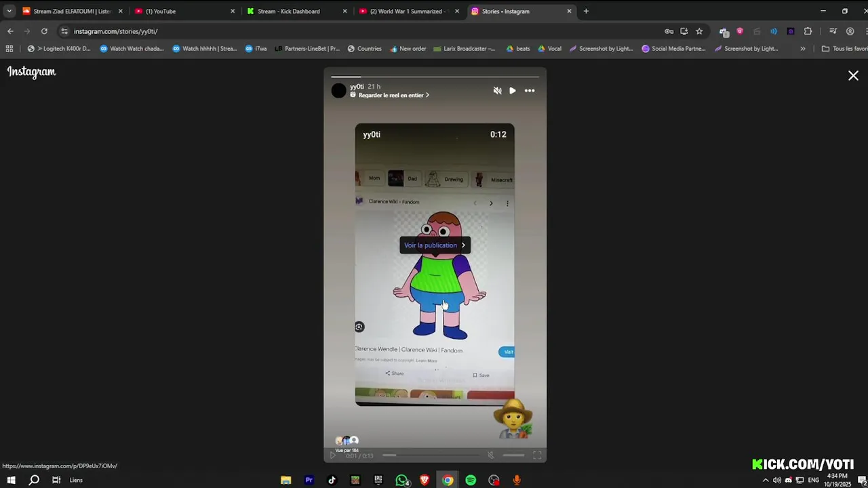
Task: Open a new browser tab
Action: (x=586, y=11)
